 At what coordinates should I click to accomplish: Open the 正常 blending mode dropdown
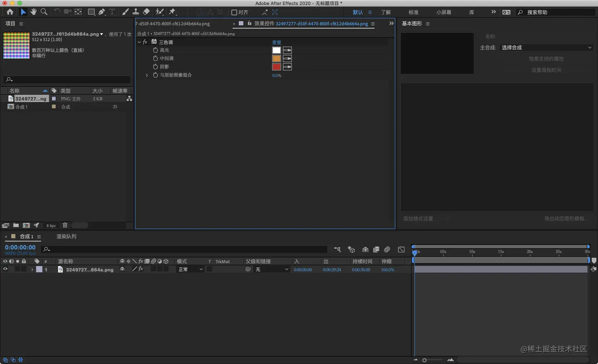click(190, 269)
